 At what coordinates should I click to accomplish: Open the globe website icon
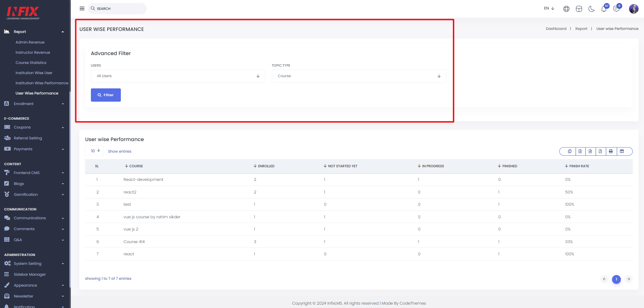pos(566,9)
